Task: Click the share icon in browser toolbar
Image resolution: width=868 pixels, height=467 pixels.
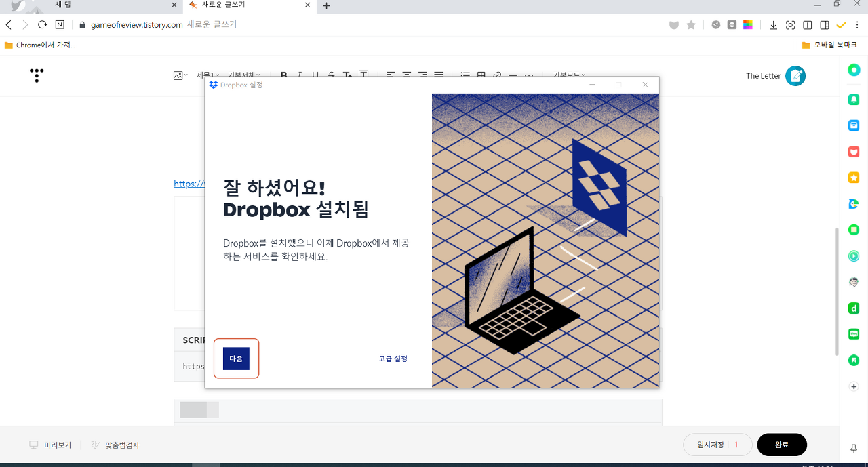Action: 715,25
